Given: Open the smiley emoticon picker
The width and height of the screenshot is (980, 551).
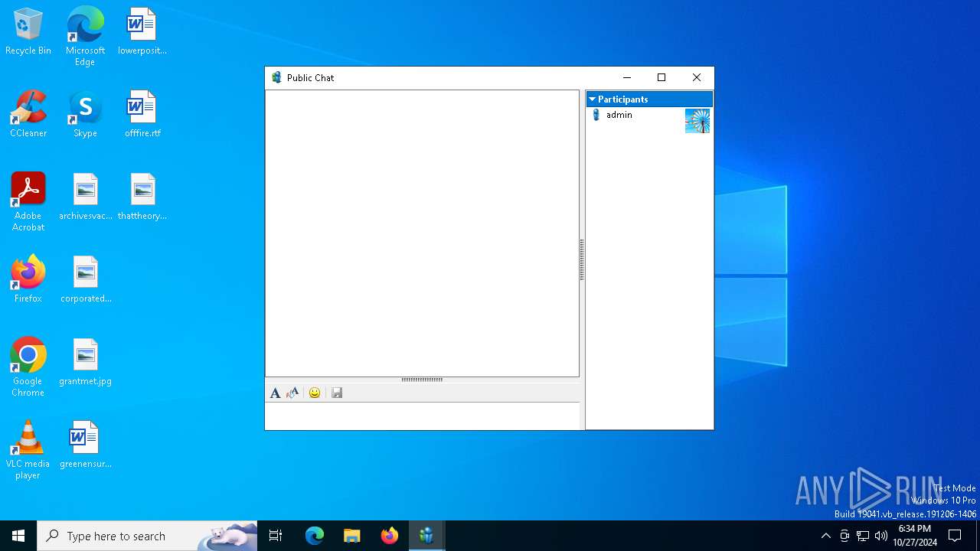Looking at the screenshot, I should click(315, 393).
